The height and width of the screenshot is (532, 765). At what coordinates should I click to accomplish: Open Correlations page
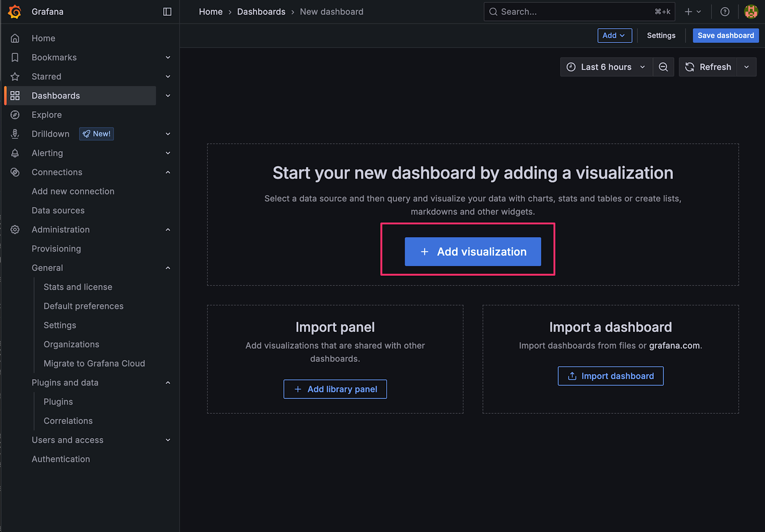tap(68, 421)
